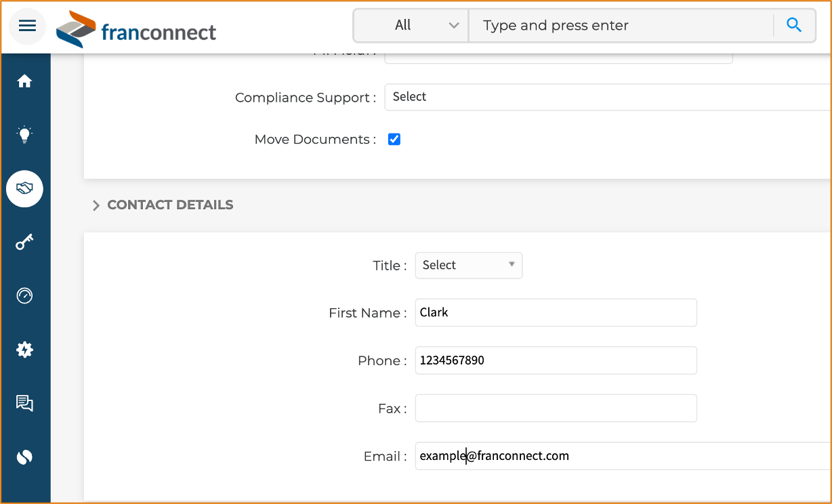
Task: Open the gear settings sidebar icon
Action: pos(25,350)
